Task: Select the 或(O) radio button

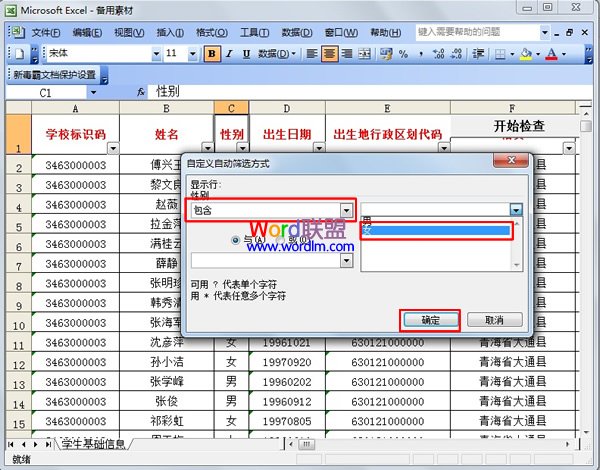Action: (280, 240)
